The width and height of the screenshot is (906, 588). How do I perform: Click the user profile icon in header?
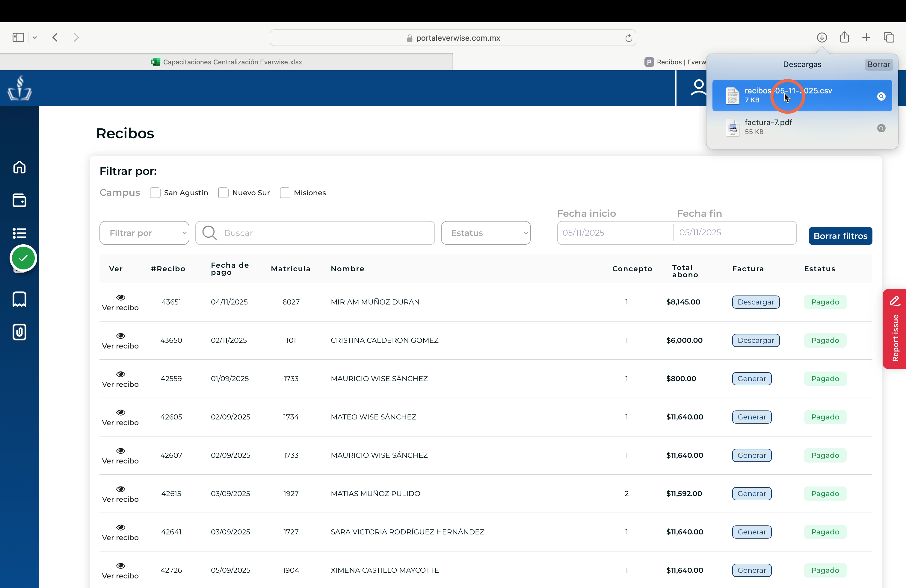699,87
